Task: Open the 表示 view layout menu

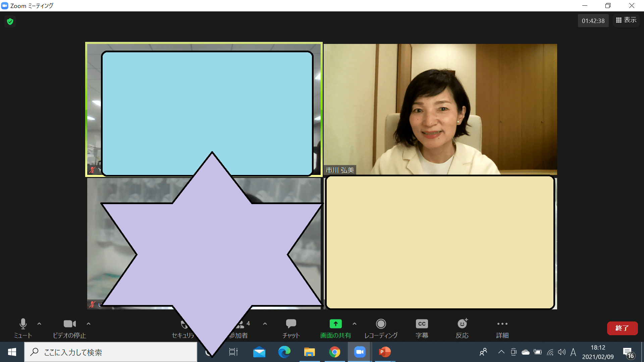Action: click(626, 20)
